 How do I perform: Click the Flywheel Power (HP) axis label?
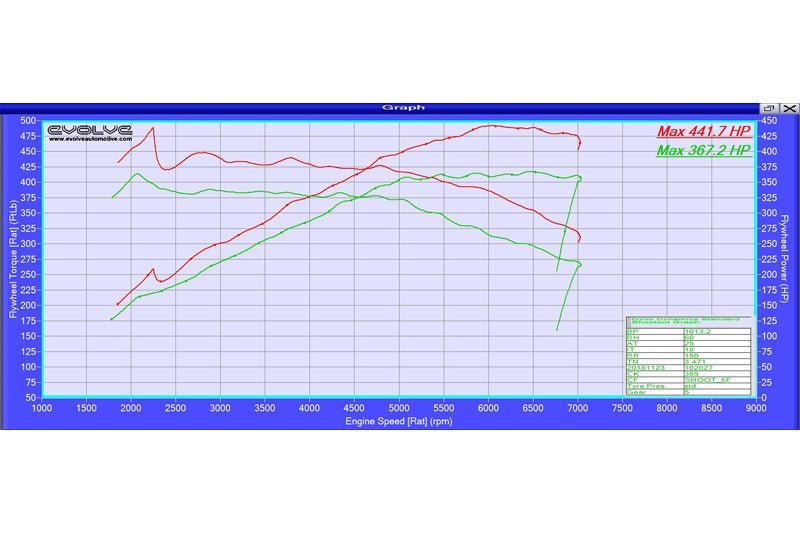[x=787, y=259]
